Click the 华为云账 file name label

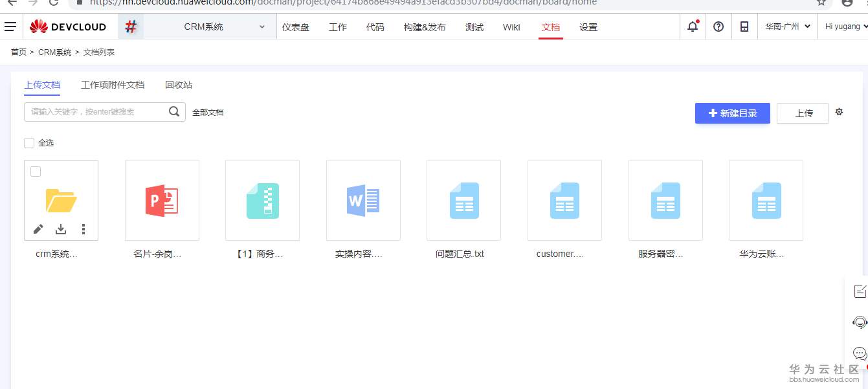point(762,254)
